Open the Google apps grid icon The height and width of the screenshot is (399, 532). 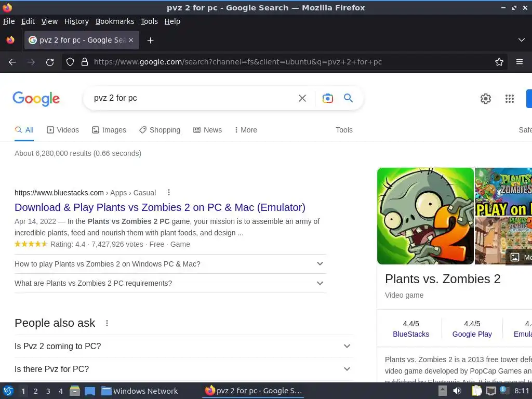coord(510,99)
